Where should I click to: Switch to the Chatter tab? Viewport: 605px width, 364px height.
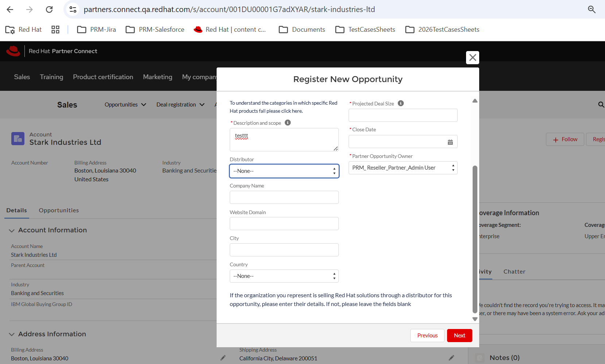click(514, 272)
